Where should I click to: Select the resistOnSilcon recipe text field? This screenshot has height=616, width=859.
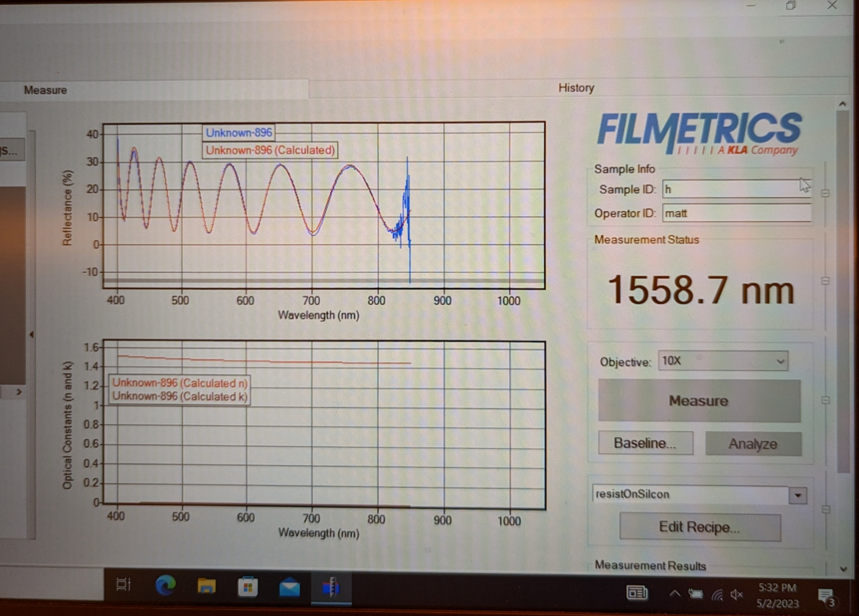690,494
